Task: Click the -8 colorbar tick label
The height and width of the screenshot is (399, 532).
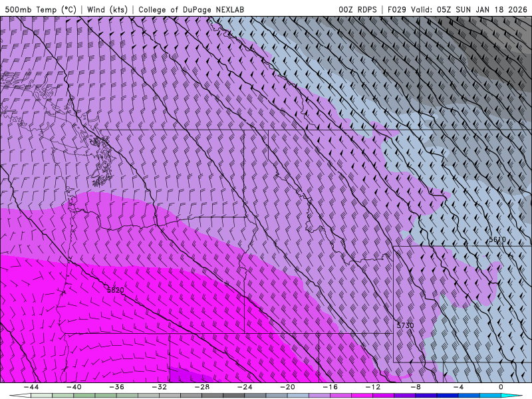Action: click(x=416, y=387)
